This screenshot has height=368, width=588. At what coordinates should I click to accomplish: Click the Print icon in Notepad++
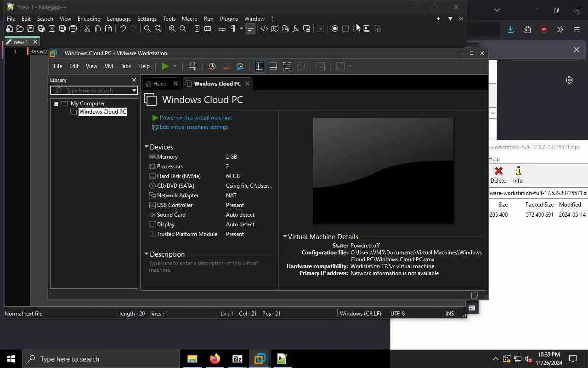click(73, 29)
